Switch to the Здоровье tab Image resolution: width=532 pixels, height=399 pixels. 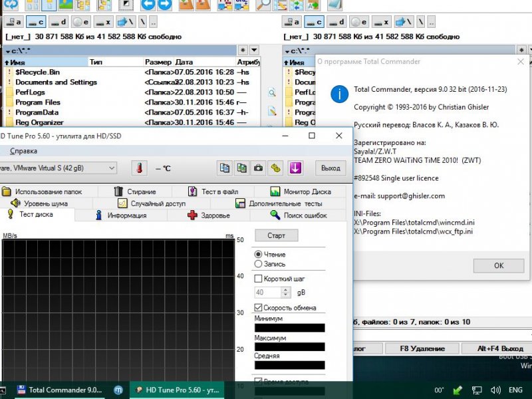(x=209, y=215)
